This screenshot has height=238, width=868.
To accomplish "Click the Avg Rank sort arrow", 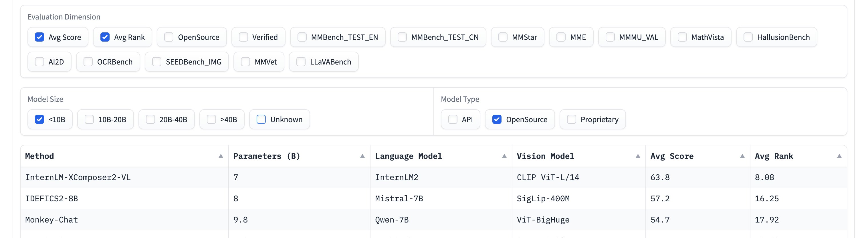I will [839, 156].
